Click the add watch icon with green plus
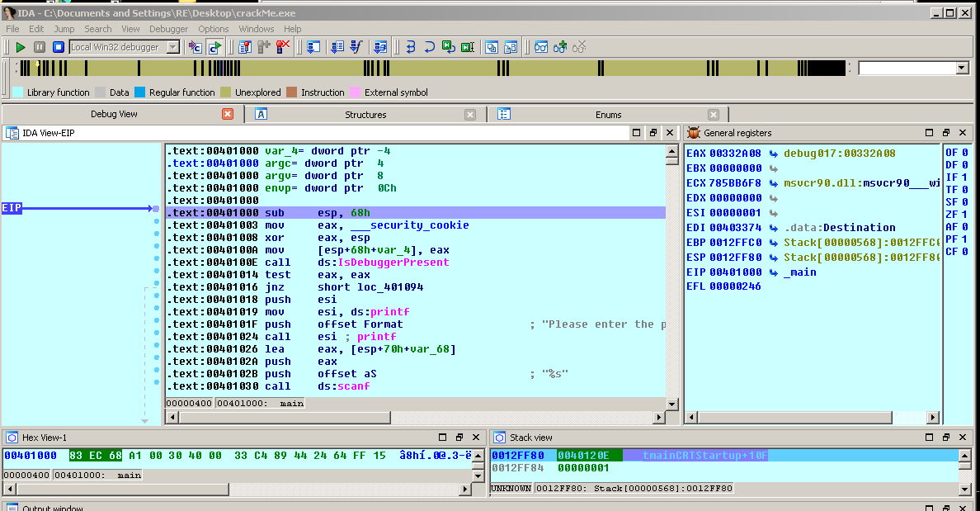 coord(561,48)
